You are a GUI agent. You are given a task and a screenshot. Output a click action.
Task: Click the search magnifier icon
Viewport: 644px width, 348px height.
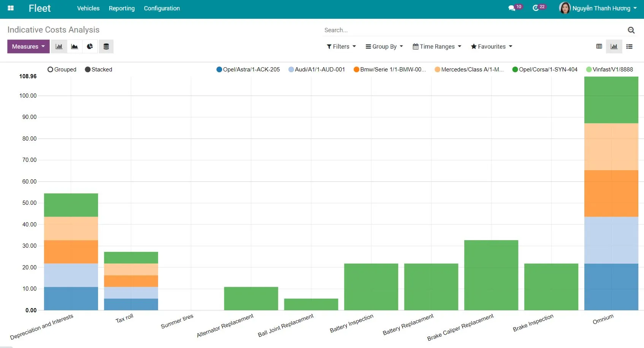(631, 30)
